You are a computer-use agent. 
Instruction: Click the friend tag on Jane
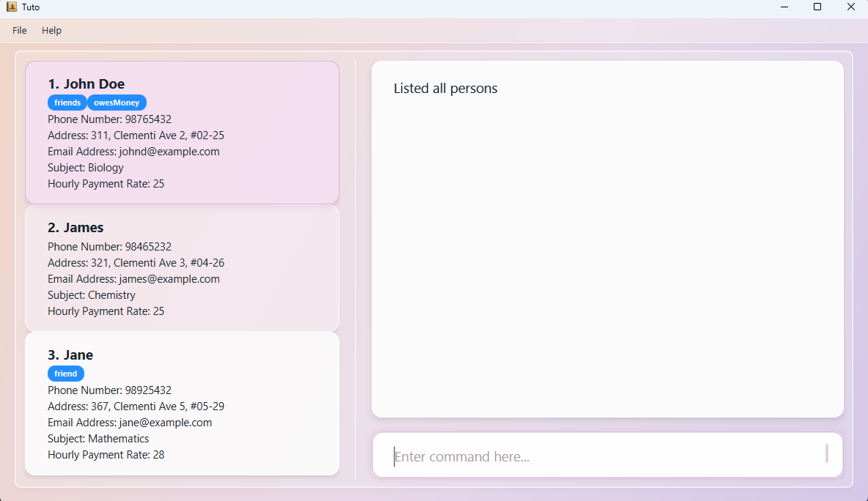(66, 374)
